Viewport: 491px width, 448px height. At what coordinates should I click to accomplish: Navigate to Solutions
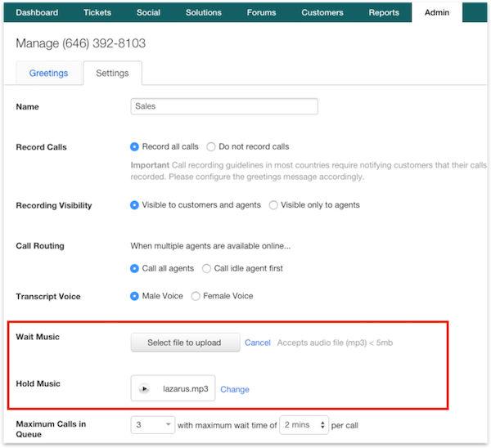tap(204, 12)
